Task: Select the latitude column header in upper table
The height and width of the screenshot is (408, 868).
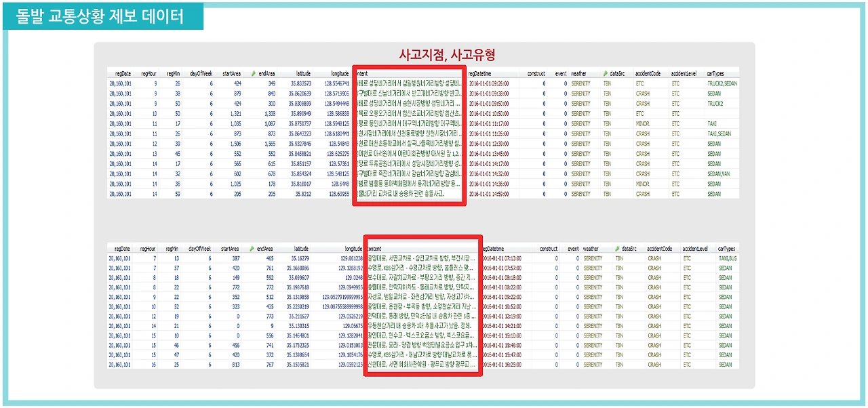Action: (x=303, y=73)
